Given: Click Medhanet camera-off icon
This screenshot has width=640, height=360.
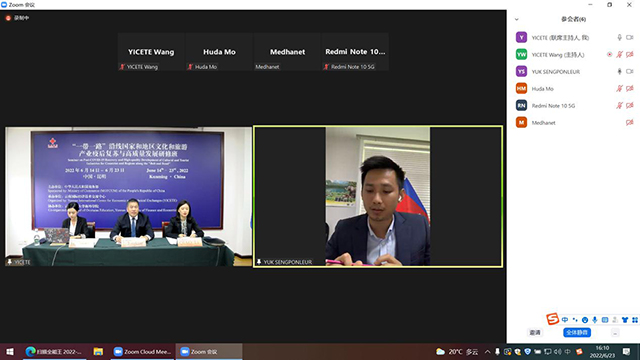Looking at the screenshot, I should click(x=629, y=122).
